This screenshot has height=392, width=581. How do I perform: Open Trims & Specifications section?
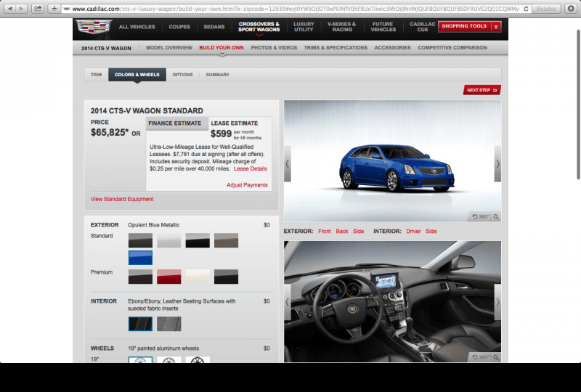click(x=336, y=48)
